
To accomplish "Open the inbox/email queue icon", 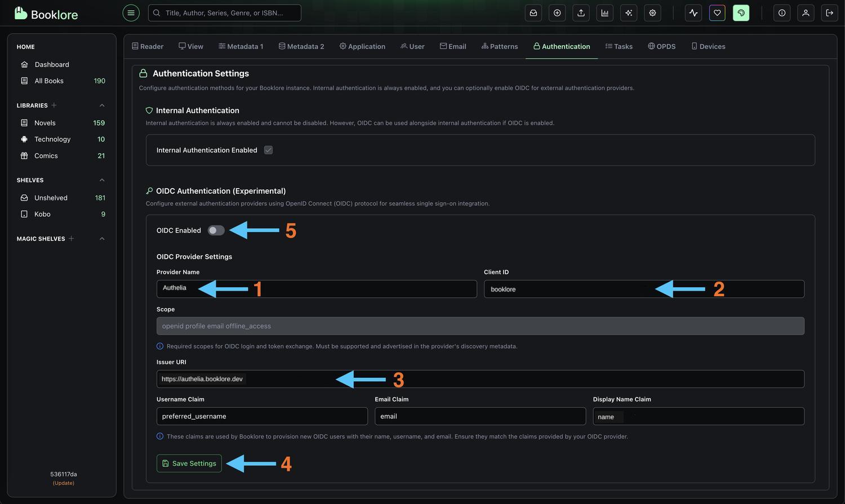I will [533, 12].
